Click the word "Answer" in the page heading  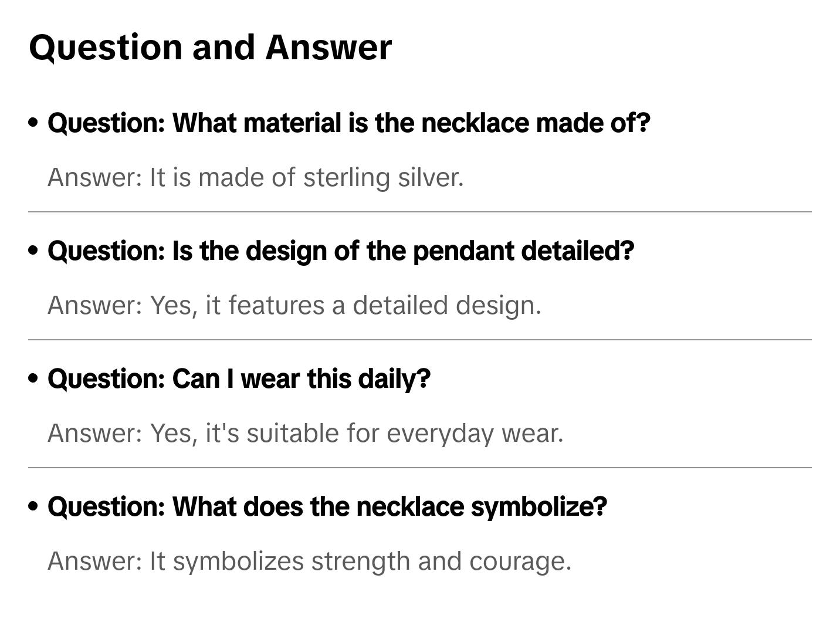pos(328,47)
